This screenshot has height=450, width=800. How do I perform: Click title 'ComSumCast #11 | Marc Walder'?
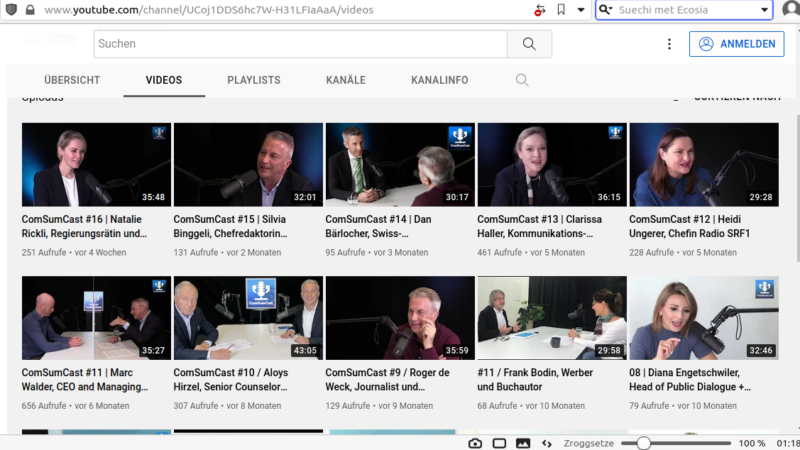tap(85, 380)
